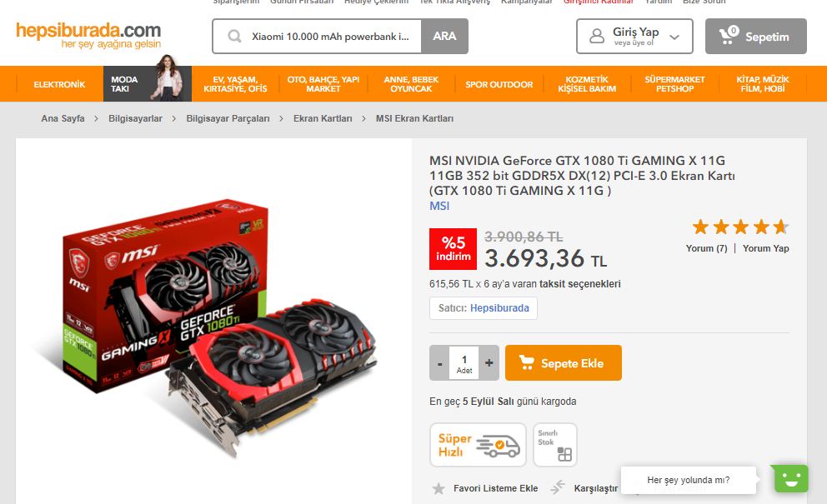Open the ELEKTRONİK category menu
This screenshot has width=827, height=504.
tap(59, 84)
